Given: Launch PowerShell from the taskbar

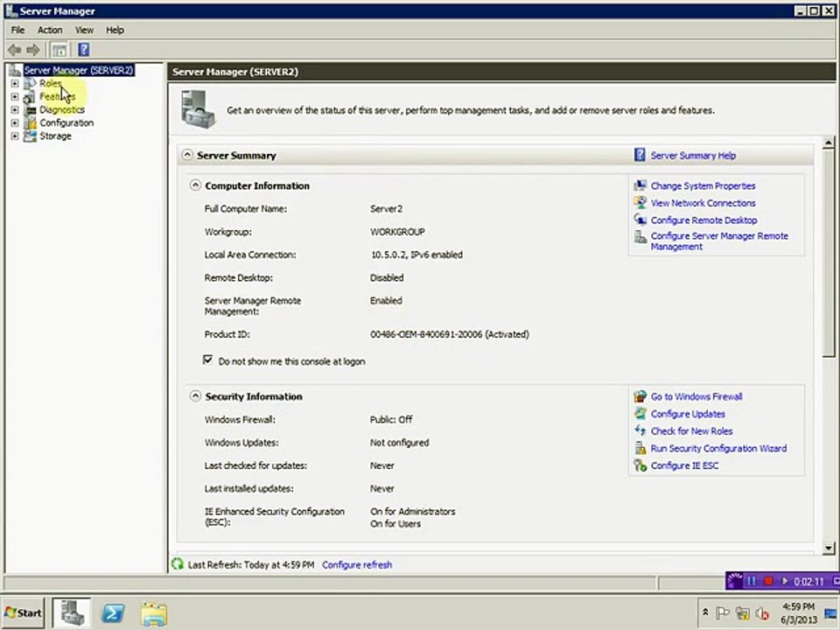Looking at the screenshot, I should click(x=113, y=612).
